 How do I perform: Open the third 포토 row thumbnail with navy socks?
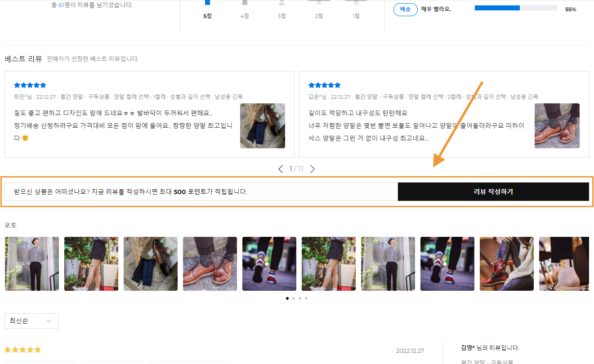(x=151, y=264)
